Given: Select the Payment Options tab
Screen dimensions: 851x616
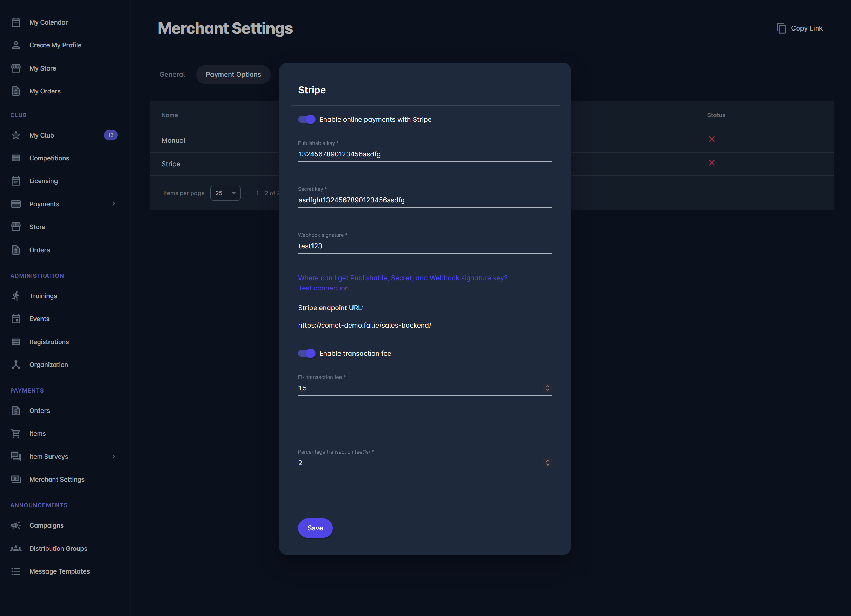Looking at the screenshot, I should click(x=233, y=75).
